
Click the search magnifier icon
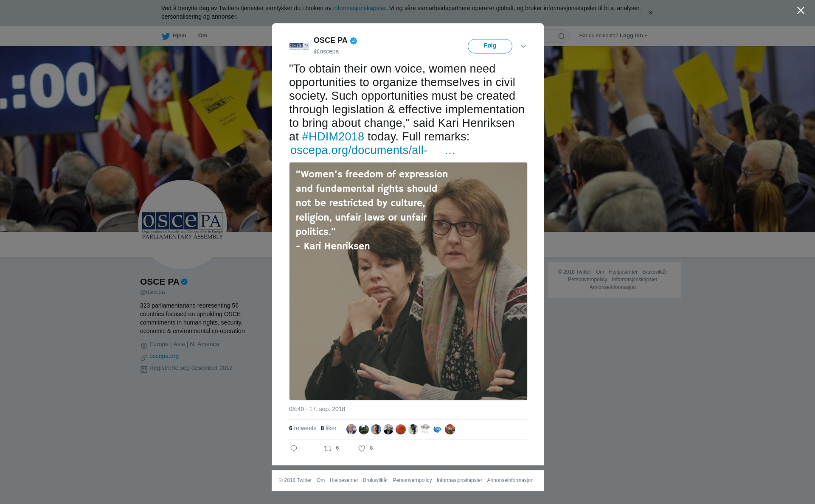561,36
